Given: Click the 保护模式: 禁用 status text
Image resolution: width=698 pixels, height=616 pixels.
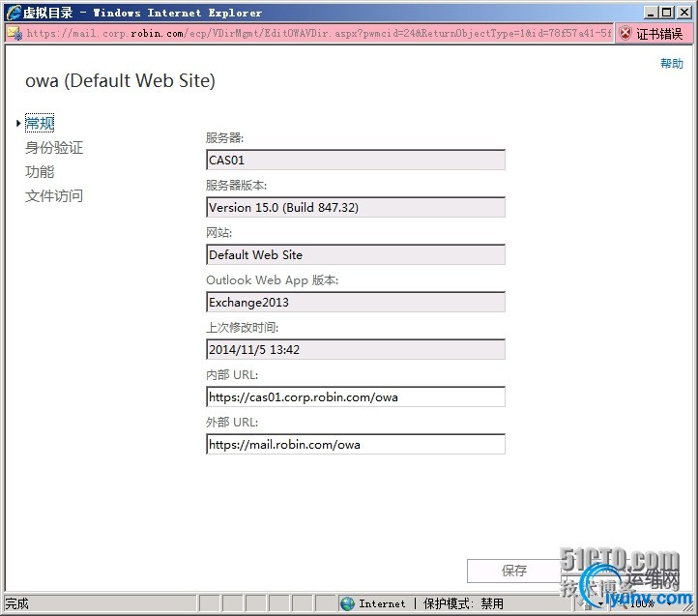Looking at the screenshot, I should pyautogui.click(x=463, y=603).
